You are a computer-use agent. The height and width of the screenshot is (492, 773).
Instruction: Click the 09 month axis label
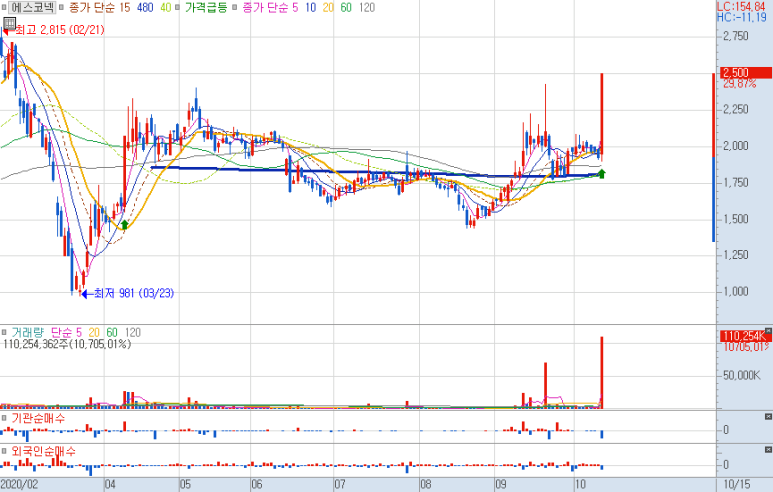tap(500, 484)
